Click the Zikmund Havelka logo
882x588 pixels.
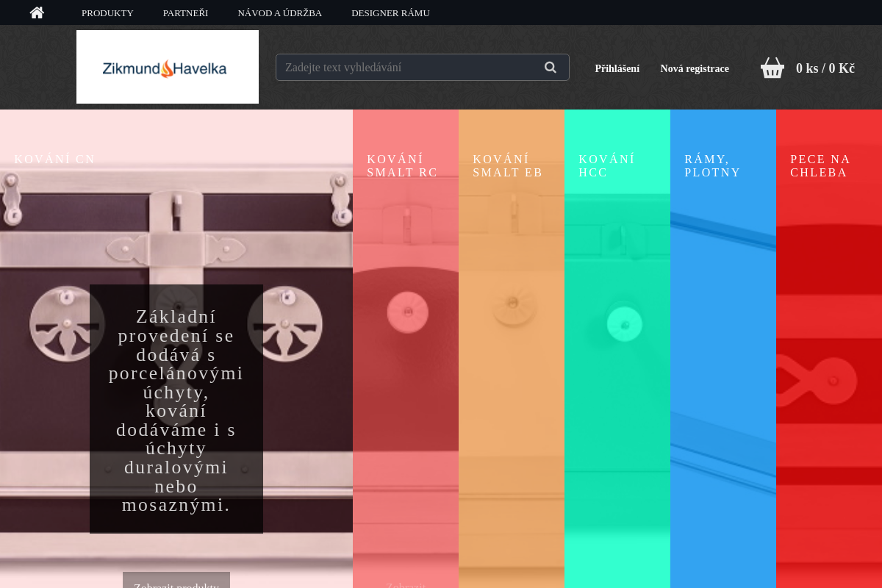[x=168, y=68]
